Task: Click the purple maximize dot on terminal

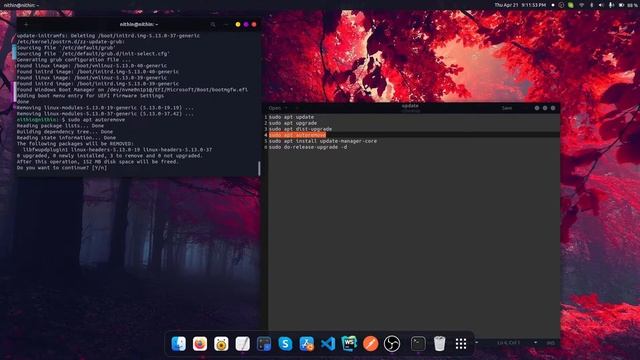Action: [246, 24]
